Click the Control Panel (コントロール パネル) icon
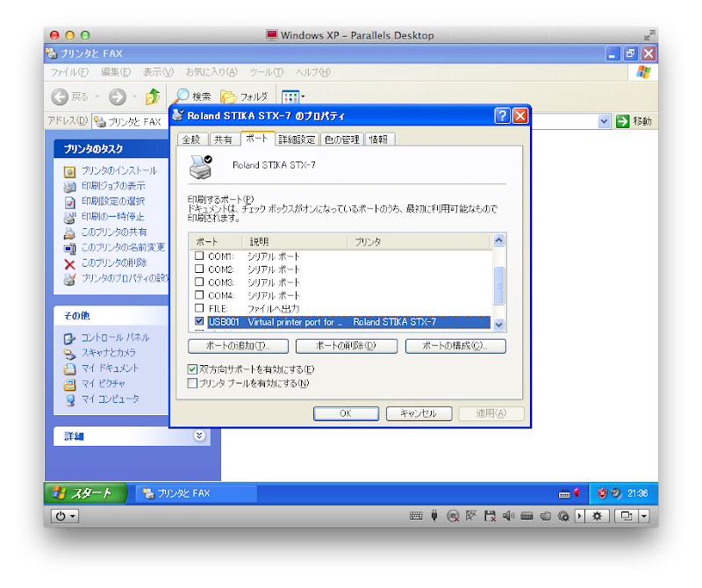 [69, 339]
